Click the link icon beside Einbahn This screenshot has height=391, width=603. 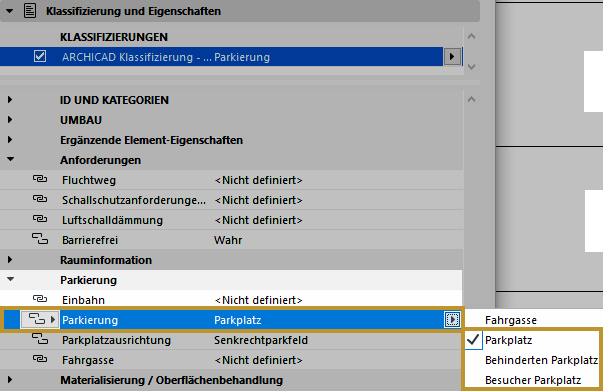click(40, 299)
